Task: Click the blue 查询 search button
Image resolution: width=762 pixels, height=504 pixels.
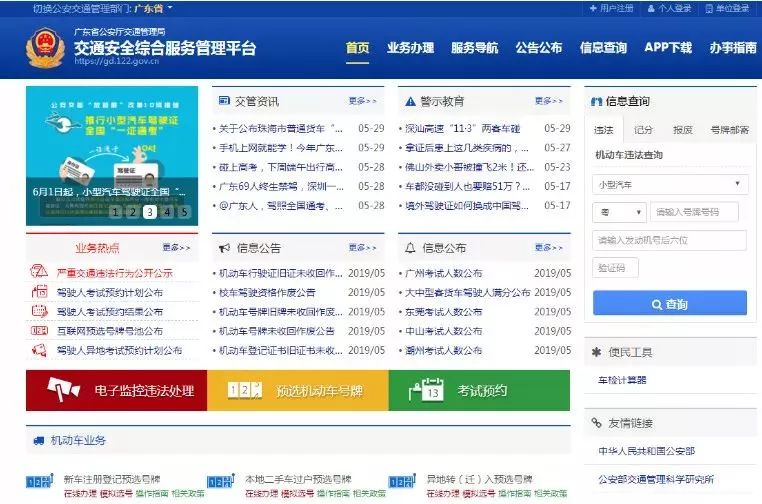Action: (x=670, y=303)
